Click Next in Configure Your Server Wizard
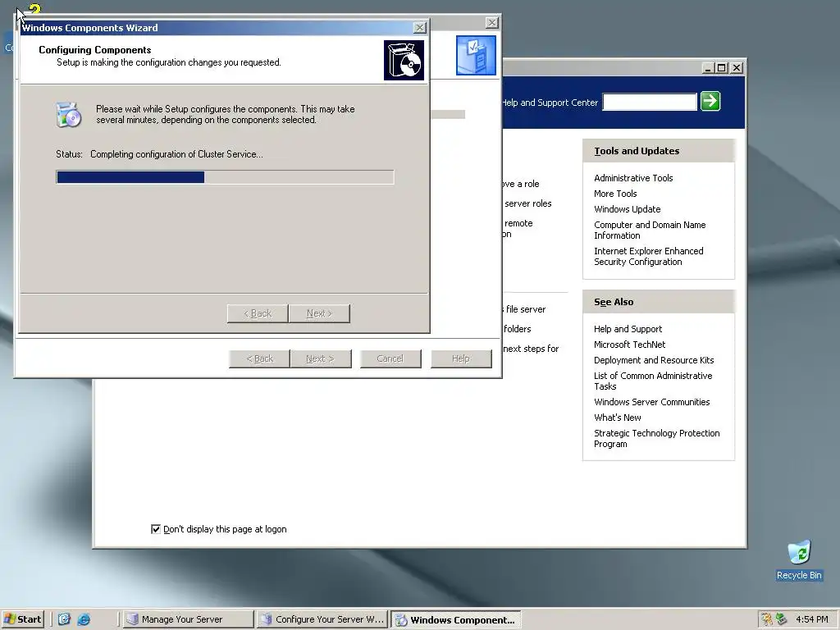 [x=321, y=358]
